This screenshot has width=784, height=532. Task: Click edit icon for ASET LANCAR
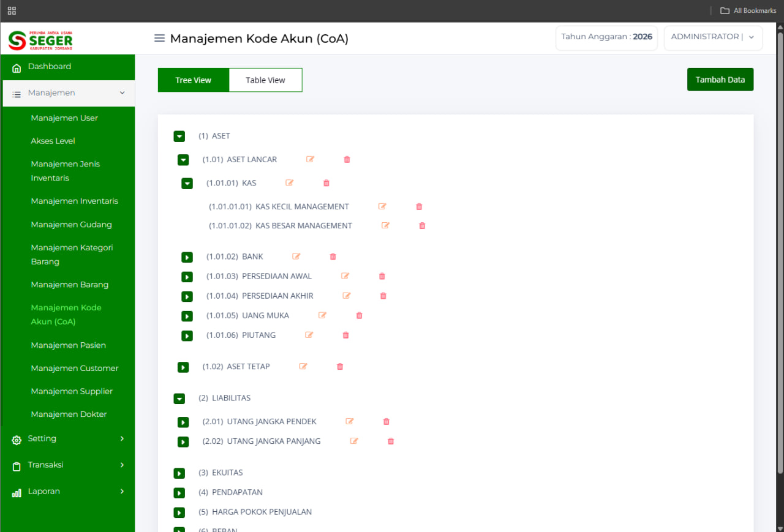click(x=311, y=159)
